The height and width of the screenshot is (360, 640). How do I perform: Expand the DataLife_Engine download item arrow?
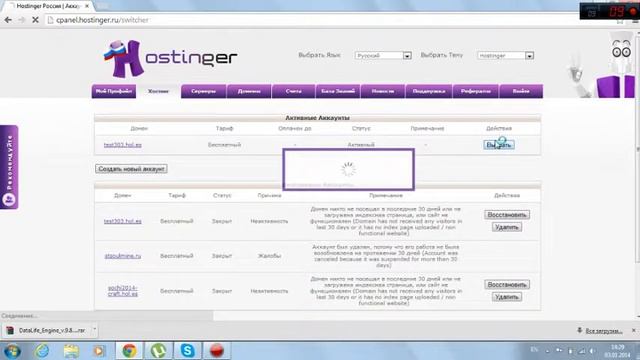pyautogui.click(x=94, y=329)
